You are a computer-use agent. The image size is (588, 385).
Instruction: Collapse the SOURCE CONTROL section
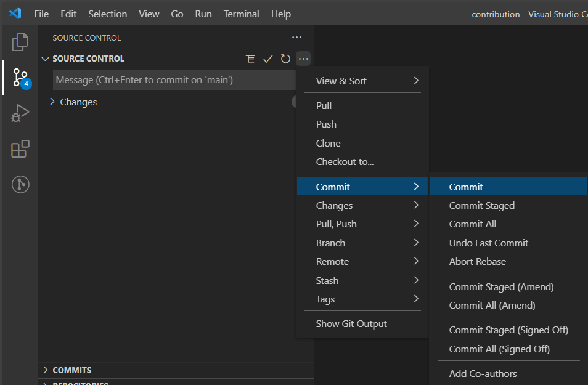coord(46,59)
